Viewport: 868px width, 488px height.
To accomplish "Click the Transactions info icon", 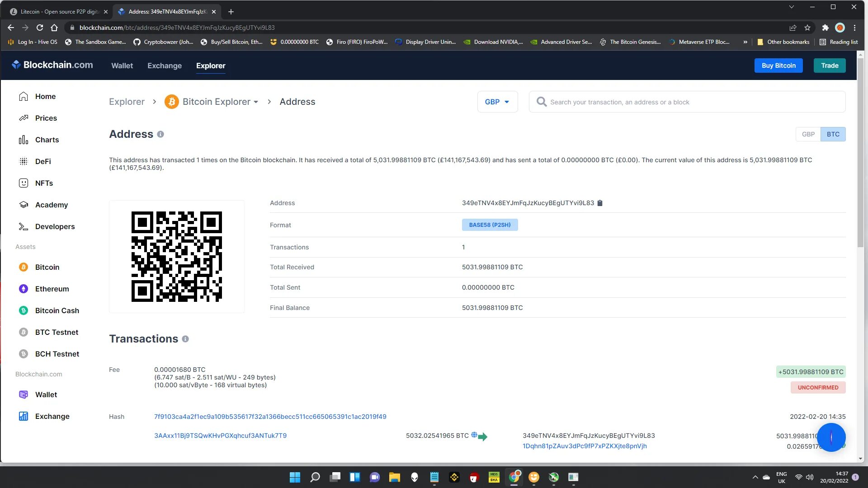I will 185,339.
